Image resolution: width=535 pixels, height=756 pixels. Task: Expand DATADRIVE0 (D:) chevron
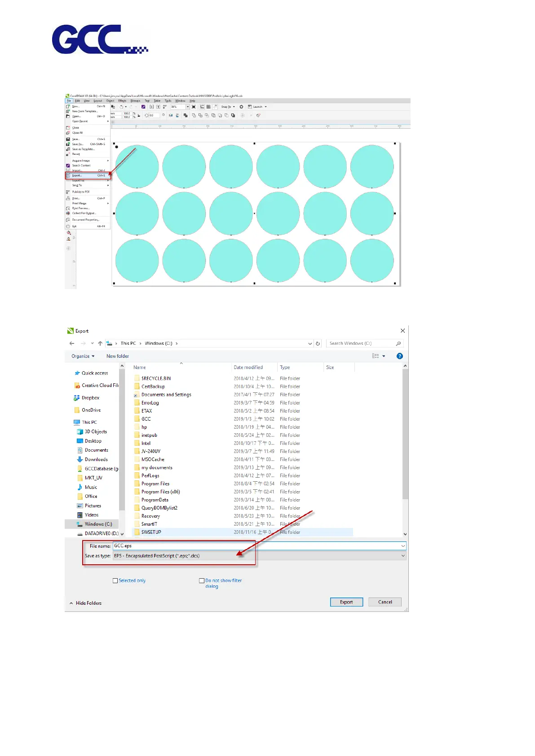pos(122,534)
